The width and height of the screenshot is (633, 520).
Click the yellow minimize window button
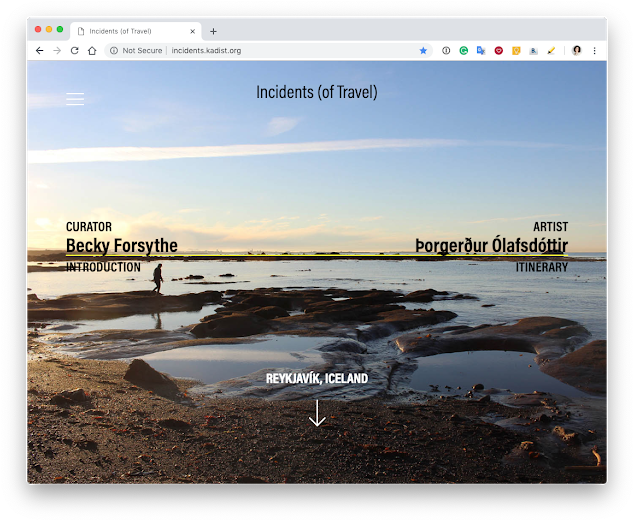(x=49, y=29)
